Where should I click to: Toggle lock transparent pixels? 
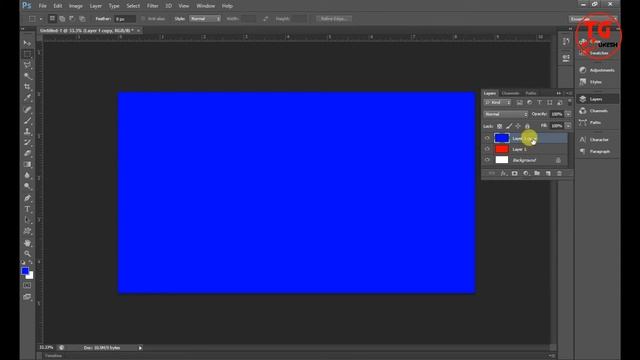499,126
